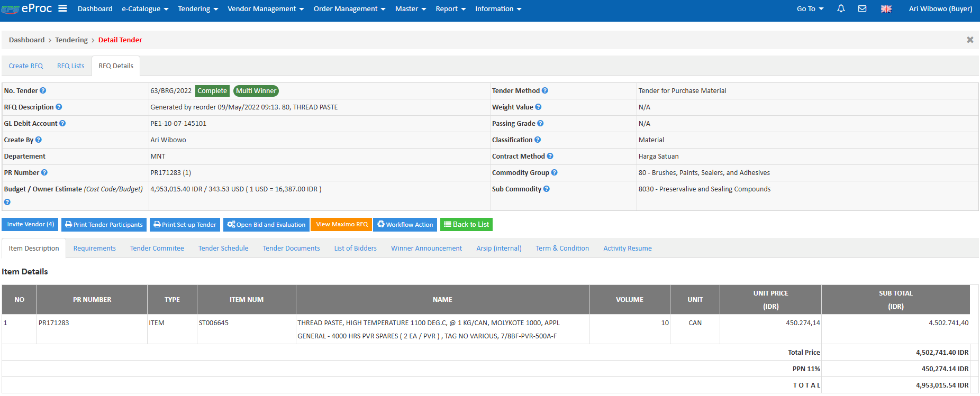Click the UNIT PRICE column header
The width and height of the screenshot is (980, 396).
click(771, 300)
